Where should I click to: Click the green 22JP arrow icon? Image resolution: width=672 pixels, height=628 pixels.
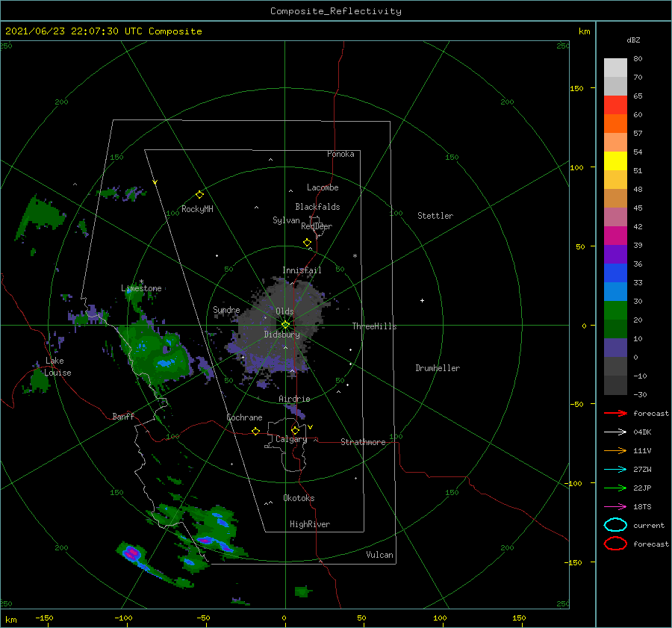click(x=615, y=488)
